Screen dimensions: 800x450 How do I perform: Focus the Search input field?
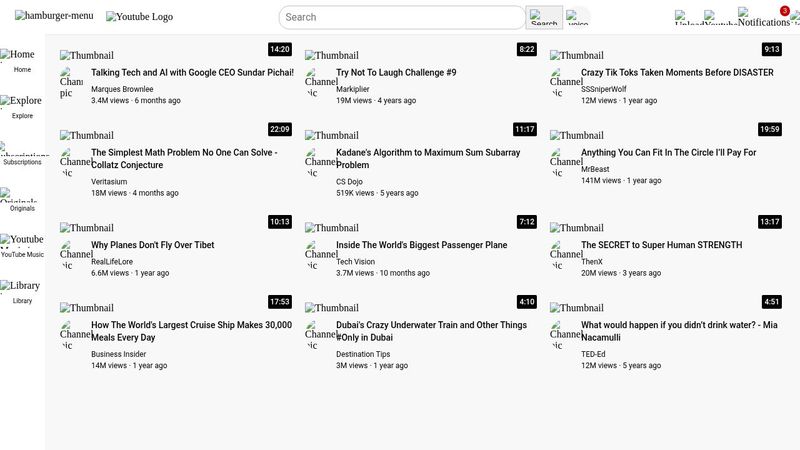401,17
